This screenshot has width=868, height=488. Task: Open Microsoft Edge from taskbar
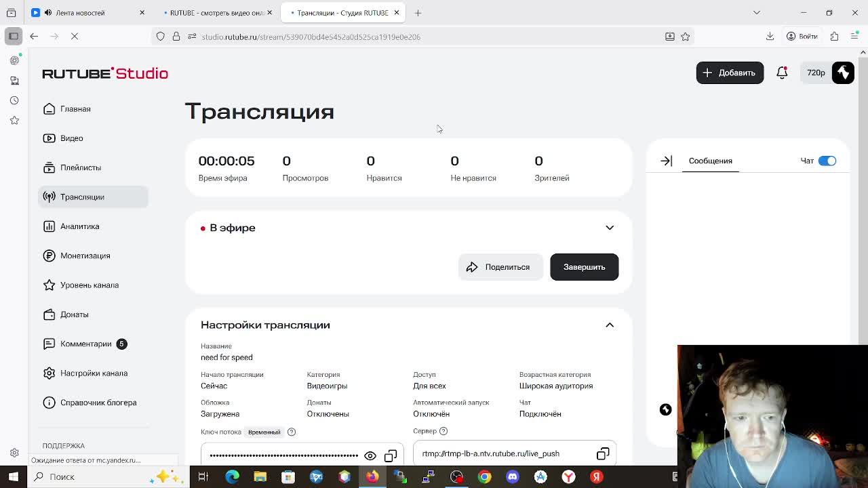point(232,476)
